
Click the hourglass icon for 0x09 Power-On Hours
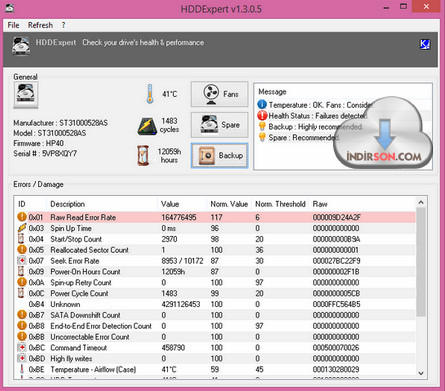(21, 271)
